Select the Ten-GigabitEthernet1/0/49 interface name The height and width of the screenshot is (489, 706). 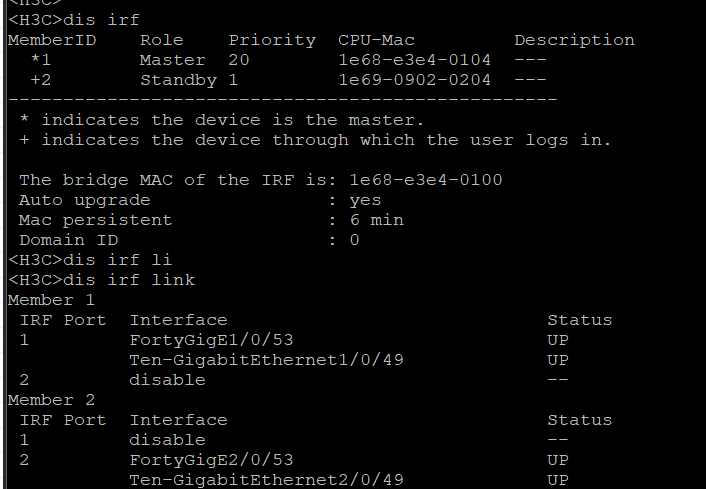coord(267,360)
